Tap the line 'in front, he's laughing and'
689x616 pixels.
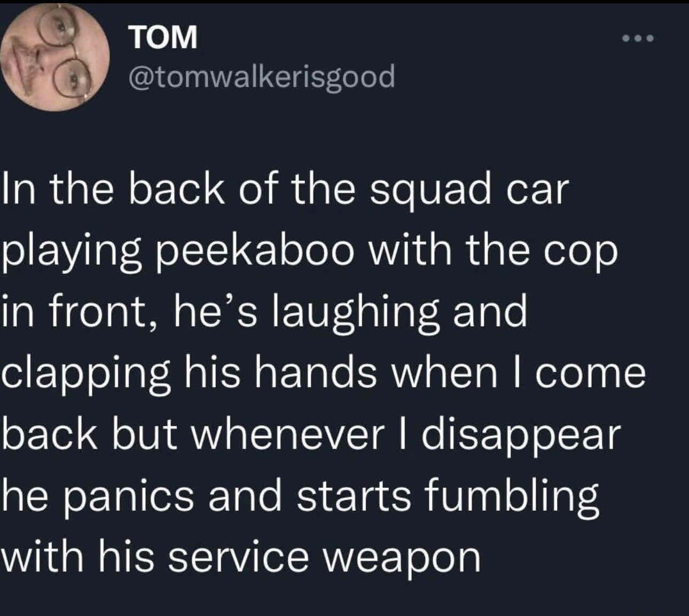265,313
